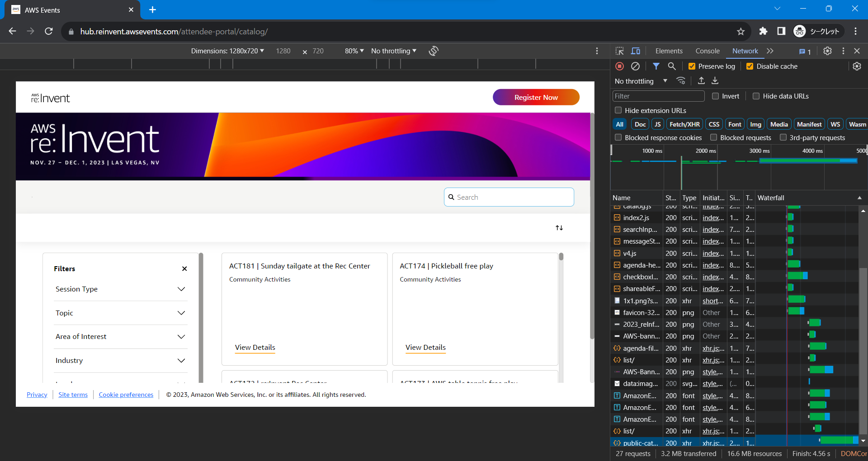Click the rotate screen icon
The width and height of the screenshot is (868, 461).
point(434,51)
